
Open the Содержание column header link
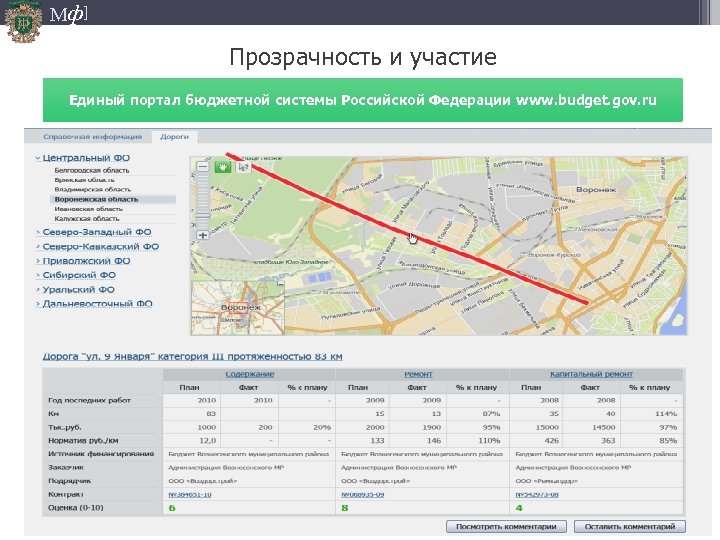tap(250, 374)
